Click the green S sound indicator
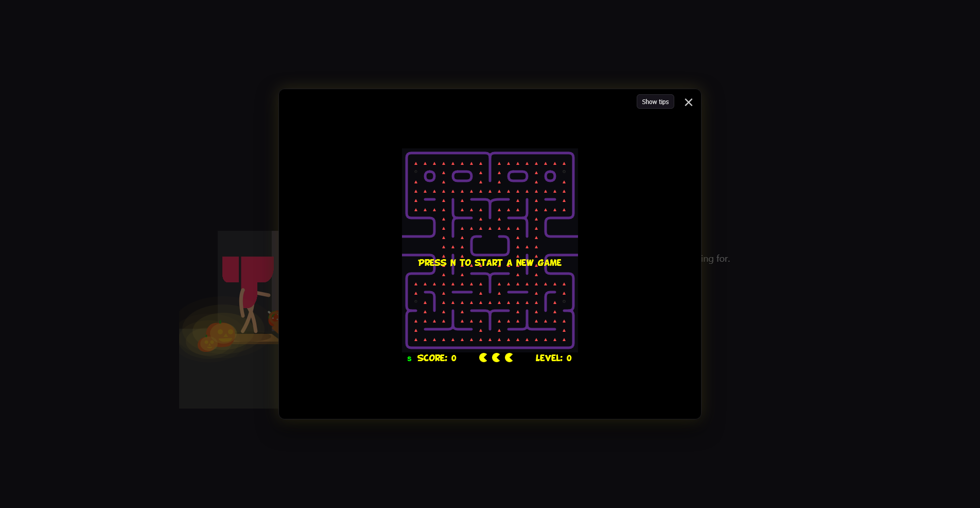This screenshot has height=508, width=980. click(x=409, y=359)
